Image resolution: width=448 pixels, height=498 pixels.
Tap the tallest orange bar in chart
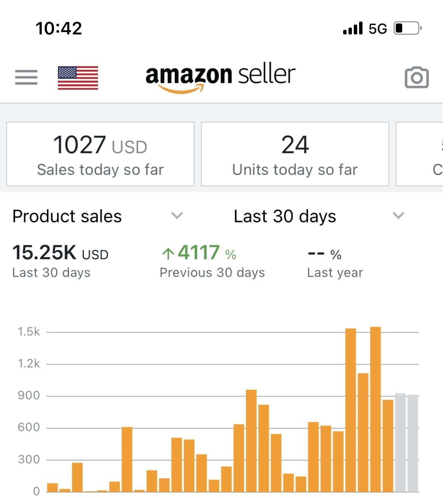click(375, 409)
